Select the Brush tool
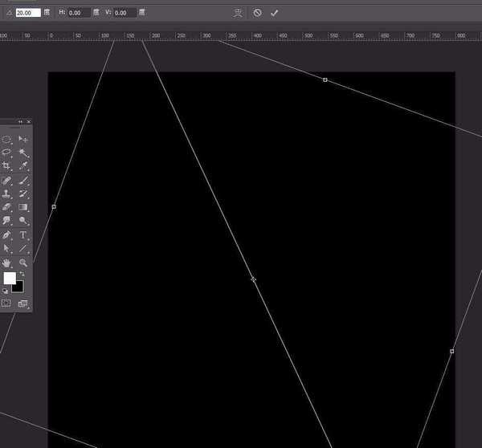 (23, 181)
